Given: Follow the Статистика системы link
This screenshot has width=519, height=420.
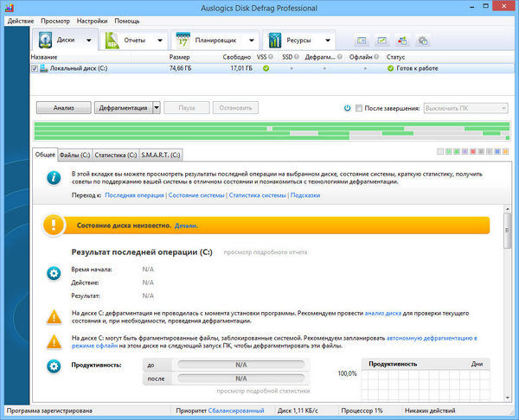Looking at the screenshot, I should [x=257, y=195].
